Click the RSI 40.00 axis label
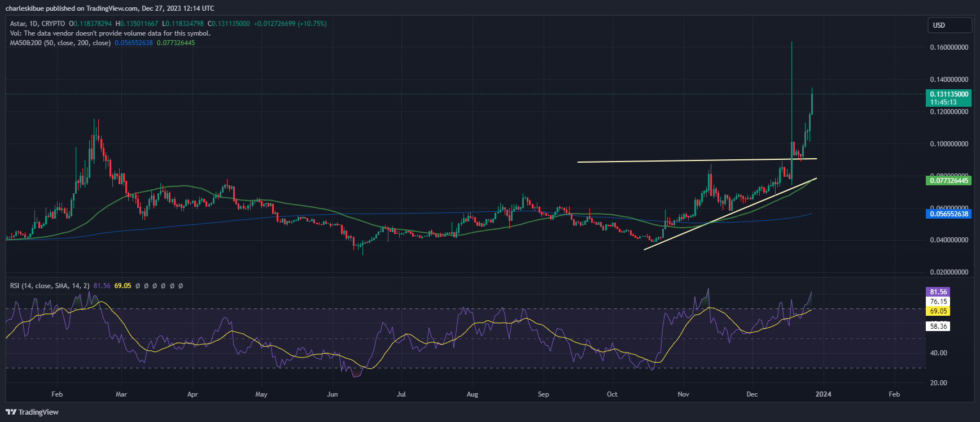 pyautogui.click(x=938, y=353)
